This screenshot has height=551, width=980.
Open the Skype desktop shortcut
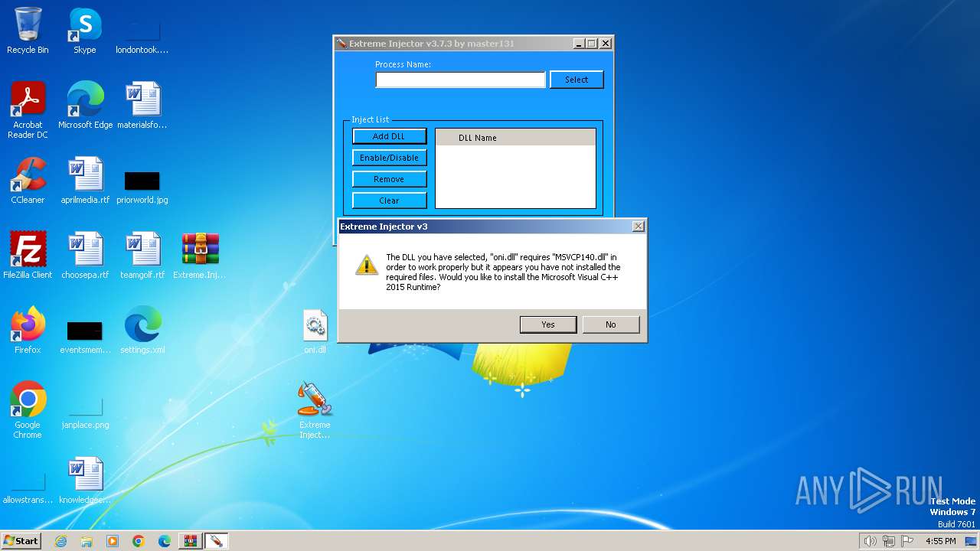pyautogui.click(x=85, y=31)
